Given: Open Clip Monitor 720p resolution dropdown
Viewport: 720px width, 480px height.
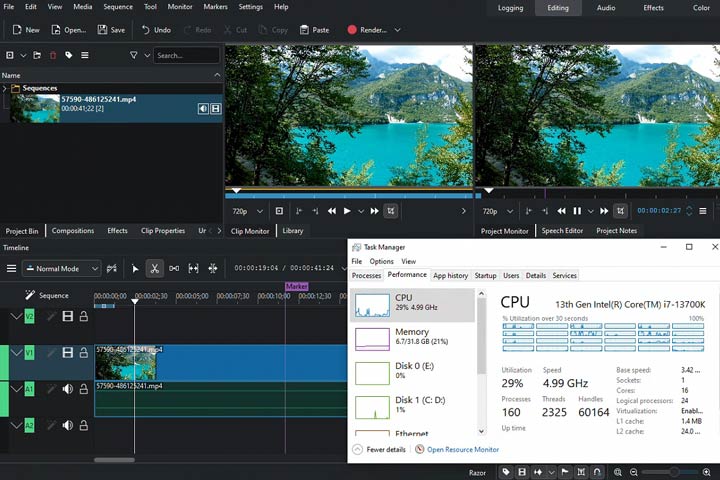Looking at the screenshot, I should coord(248,211).
